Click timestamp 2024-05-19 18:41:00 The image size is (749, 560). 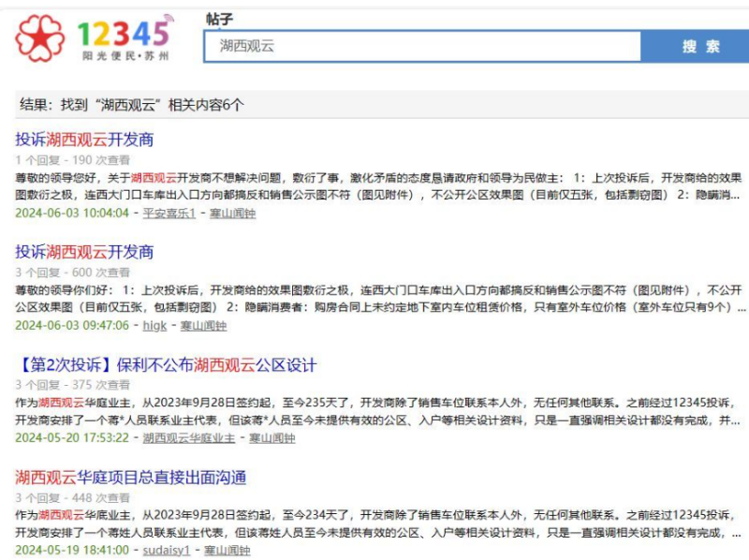(72, 551)
